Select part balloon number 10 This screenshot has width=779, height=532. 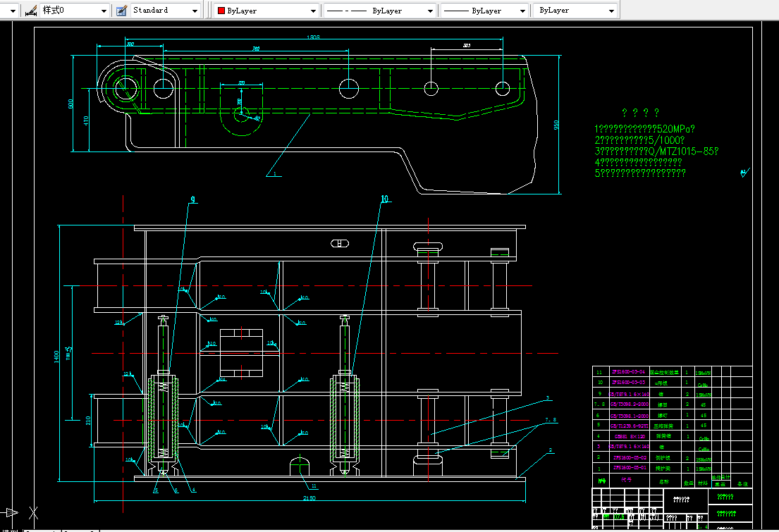click(385, 199)
